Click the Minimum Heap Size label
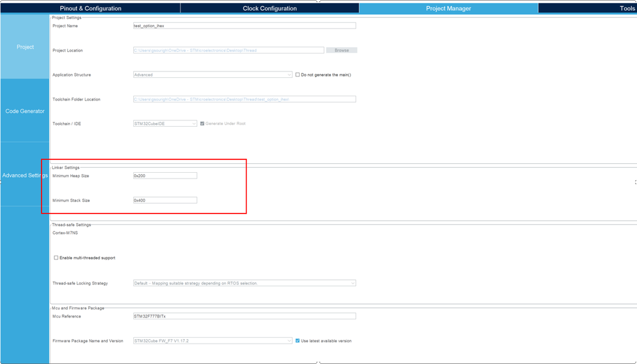Screen dimensions: 637x364 71,176
